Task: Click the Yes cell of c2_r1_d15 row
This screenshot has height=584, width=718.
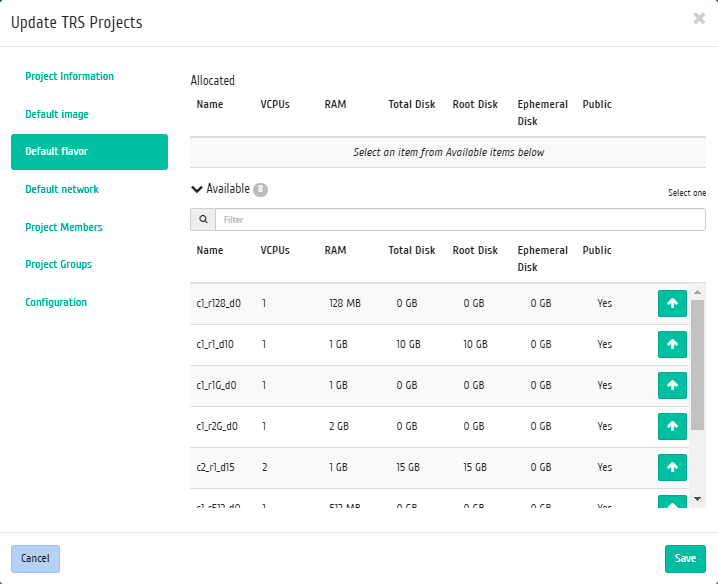Action: (604, 467)
